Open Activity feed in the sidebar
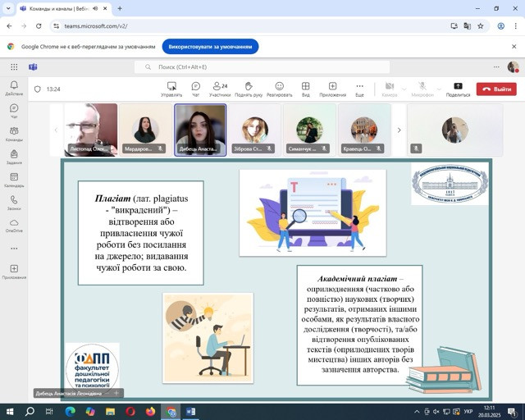Screen dimensions: 525x420 [14, 88]
